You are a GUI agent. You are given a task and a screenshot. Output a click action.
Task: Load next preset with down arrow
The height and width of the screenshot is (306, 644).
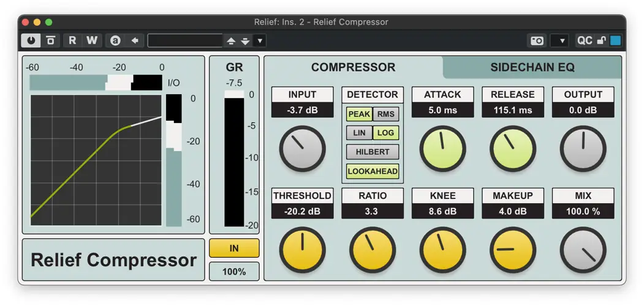(245, 40)
